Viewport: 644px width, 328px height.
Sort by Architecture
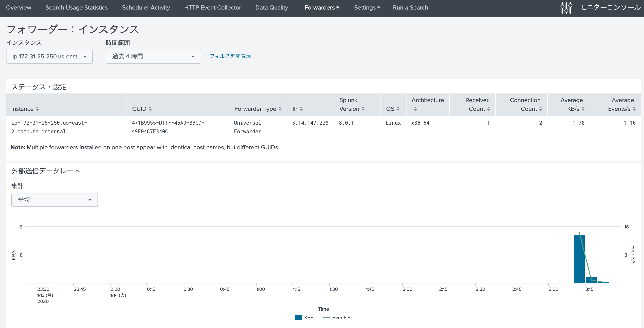pyautogui.click(x=415, y=109)
